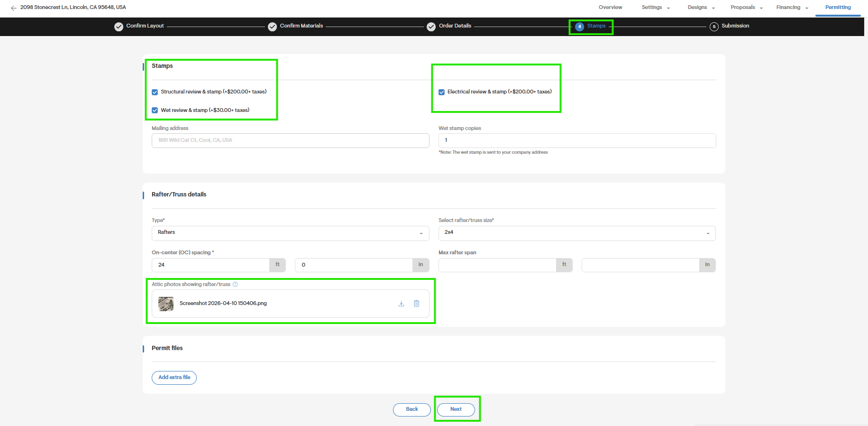This screenshot has height=426, width=868.
Task: Focus the Mailing address field
Action: pyautogui.click(x=290, y=140)
